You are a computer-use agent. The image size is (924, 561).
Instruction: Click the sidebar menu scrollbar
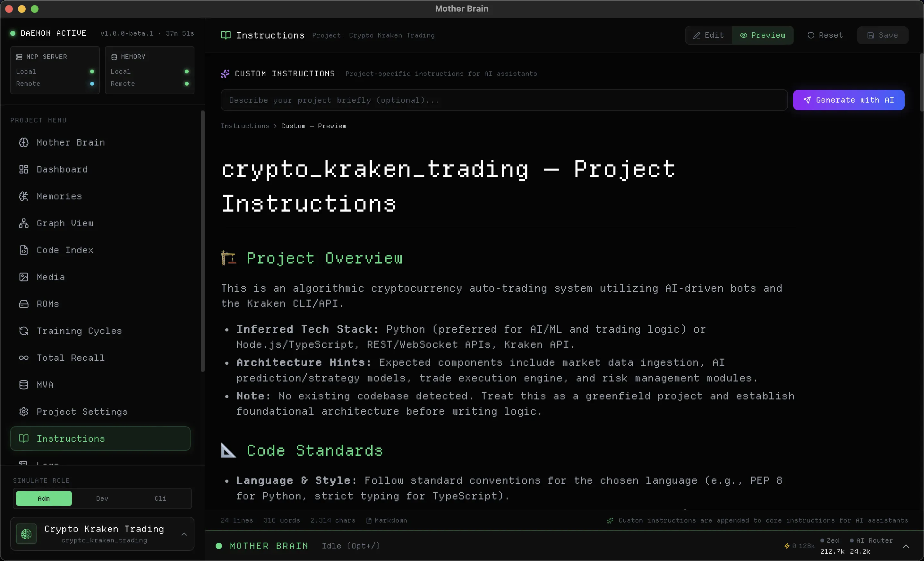(203, 241)
